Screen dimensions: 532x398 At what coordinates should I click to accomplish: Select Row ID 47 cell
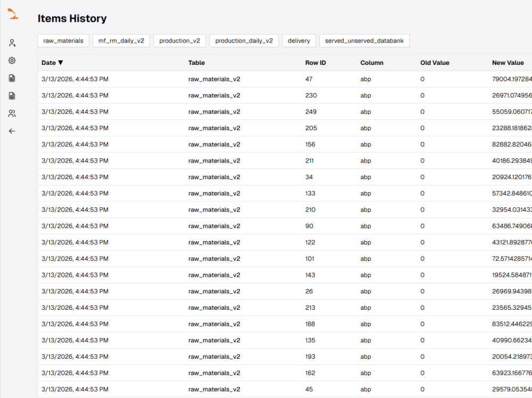[x=309, y=79]
